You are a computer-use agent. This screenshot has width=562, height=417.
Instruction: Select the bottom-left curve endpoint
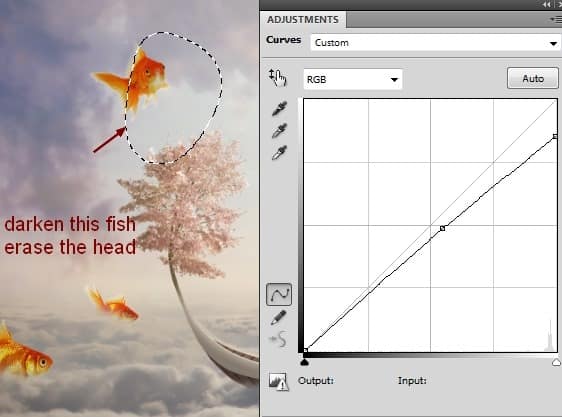pos(306,350)
